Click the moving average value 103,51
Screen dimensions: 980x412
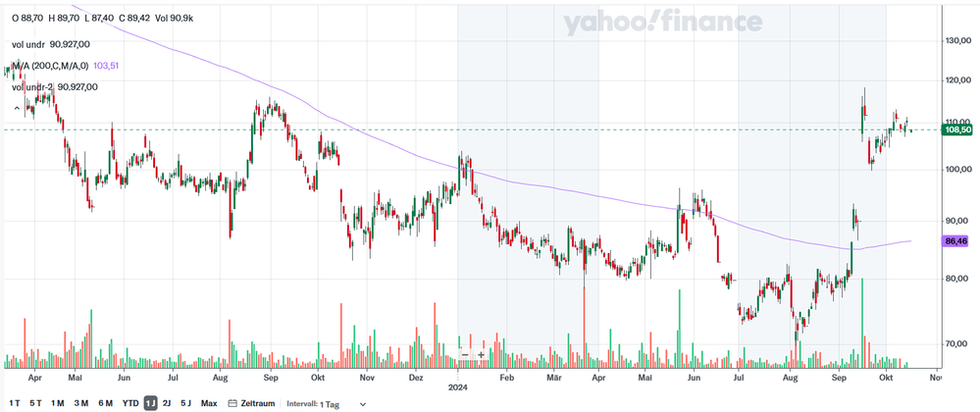(106, 66)
